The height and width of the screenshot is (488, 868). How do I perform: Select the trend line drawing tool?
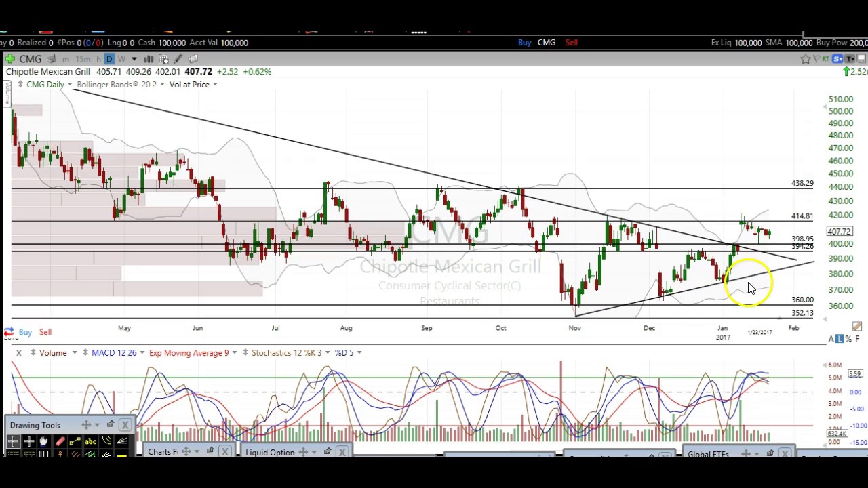pyautogui.click(x=75, y=442)
